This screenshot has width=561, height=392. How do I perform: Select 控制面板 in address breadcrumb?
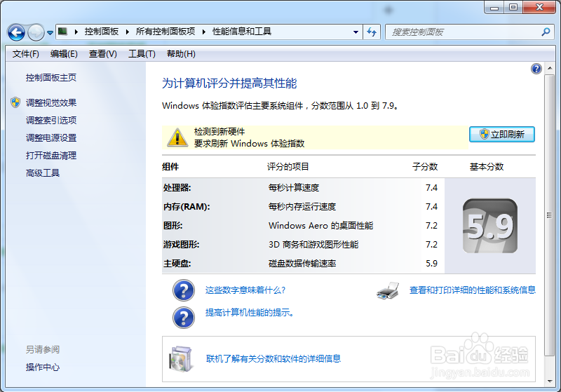click(x=102, y=32)
